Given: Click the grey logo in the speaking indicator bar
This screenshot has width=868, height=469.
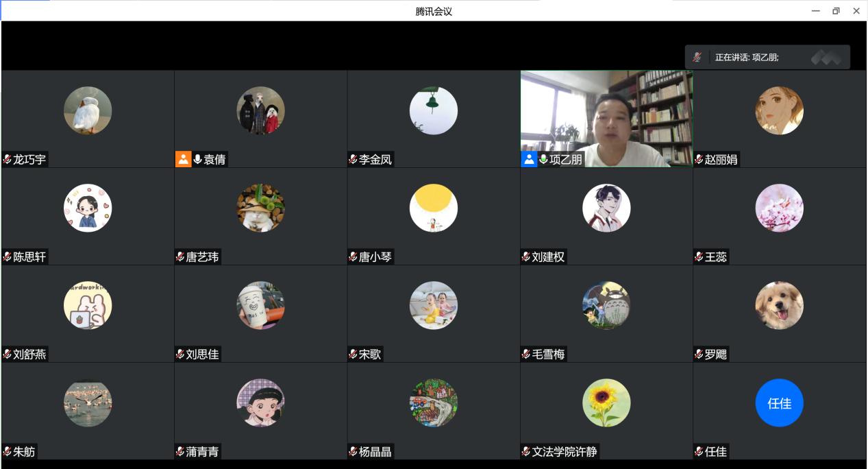Looking at the screenshot, I should point(826,58).
